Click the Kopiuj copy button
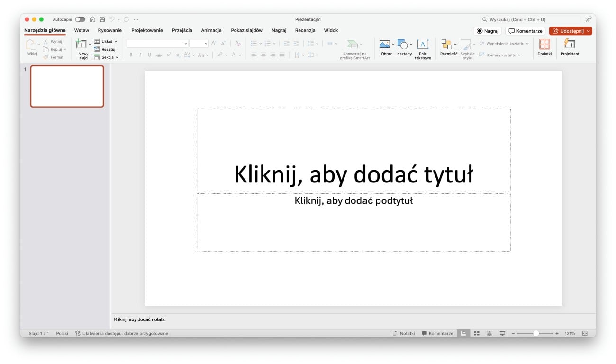The height and width of the screenshot is (364, 616). [x=53, y=49]
